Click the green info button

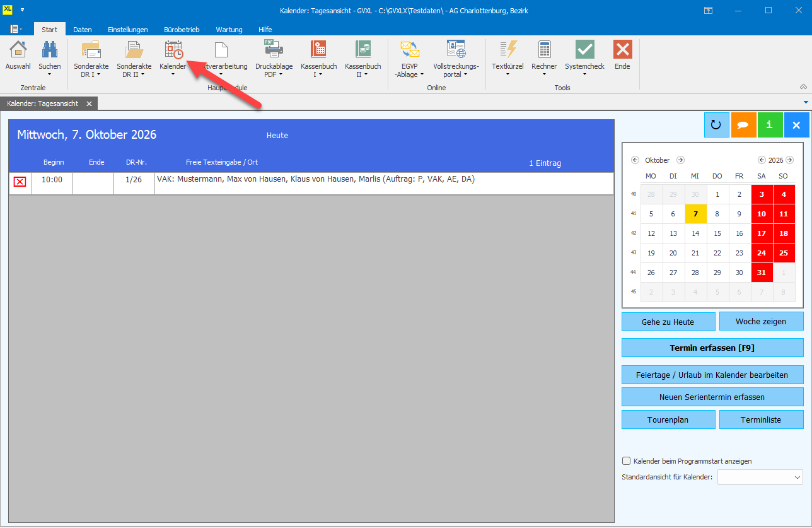click(x=770, y=125)
